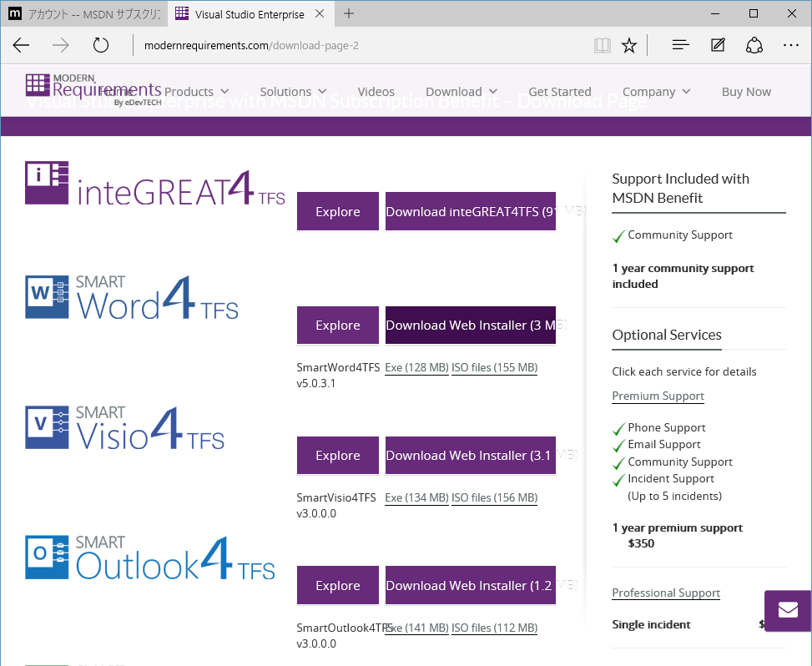Click '1 year premium support $350' text
The image size is (812, 666).
(x=678, y=536)
